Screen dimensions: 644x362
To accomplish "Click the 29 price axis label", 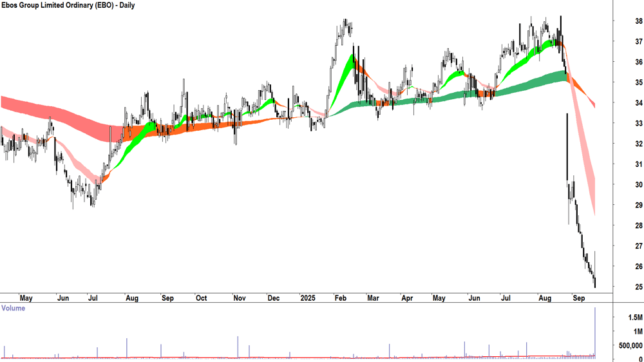I will [639, 205].
